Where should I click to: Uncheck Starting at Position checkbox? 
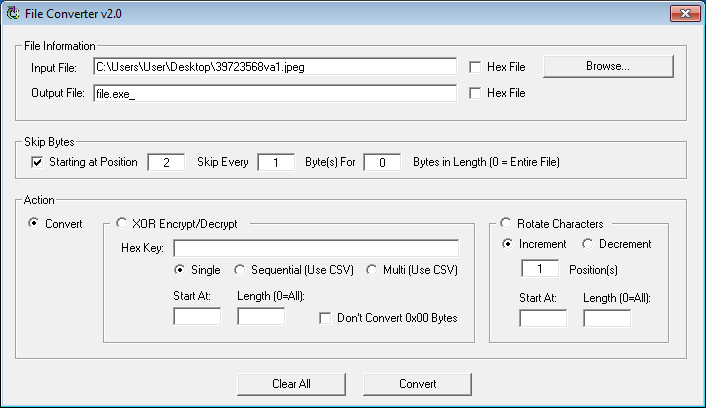(x=38, y=162)
